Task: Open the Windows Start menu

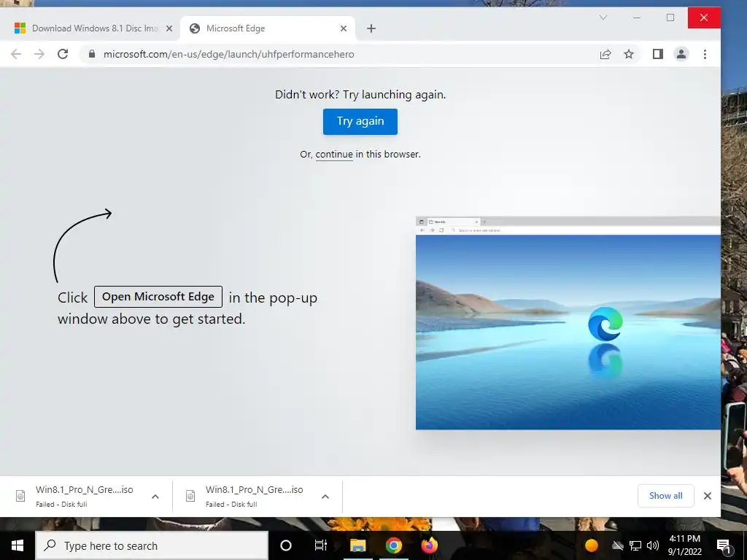Action: click(18, 545)
